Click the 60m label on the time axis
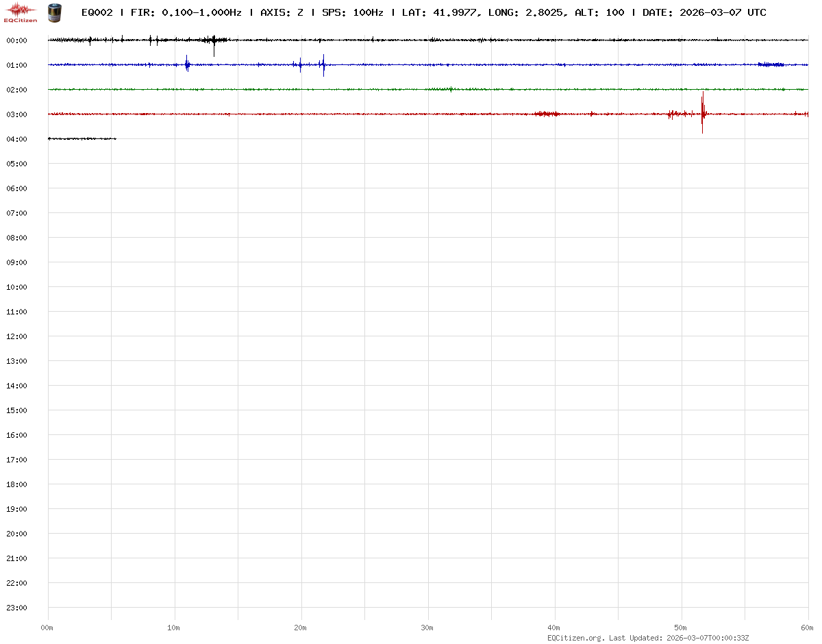This screenshot has width=822, height=644. (808, 628)
